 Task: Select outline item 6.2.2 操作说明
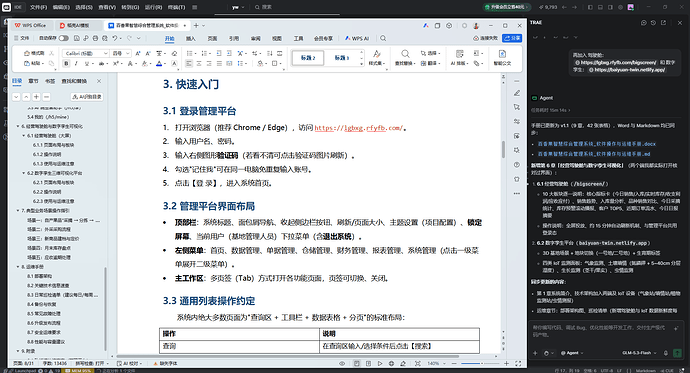(x=47, y=192)
